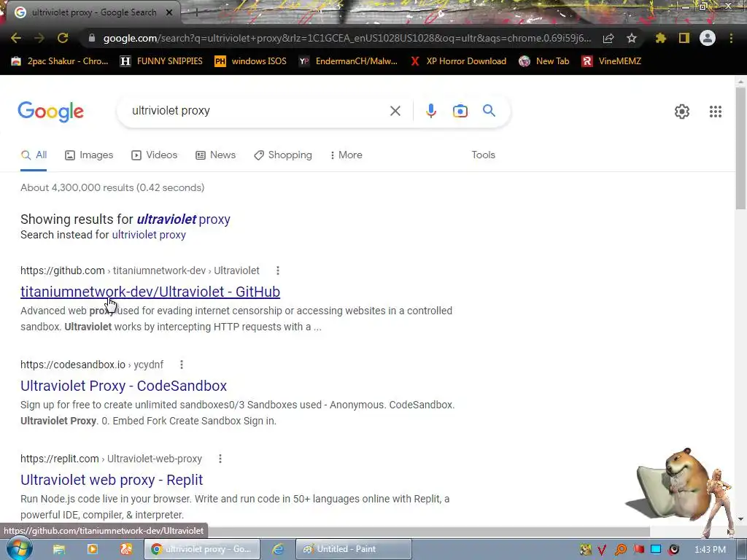
Task: Search by image with the camera icon
Action: (460, 111)
